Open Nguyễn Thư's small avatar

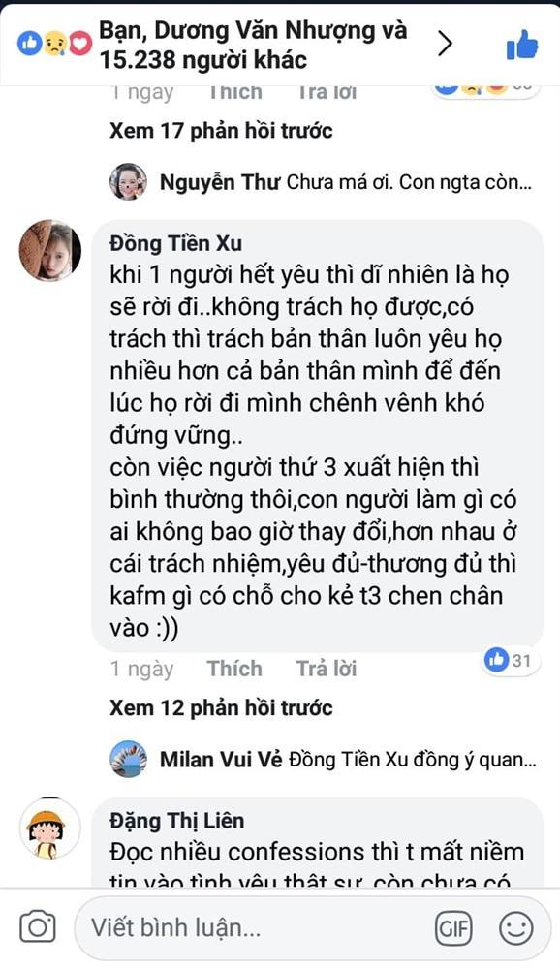click(x=129, y=182)
